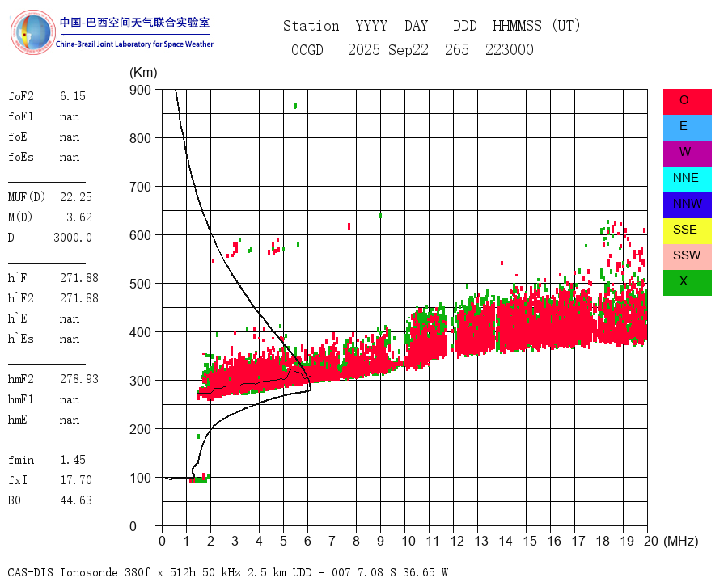Select the cyan NNE legend swatch

tap(687, 179)
